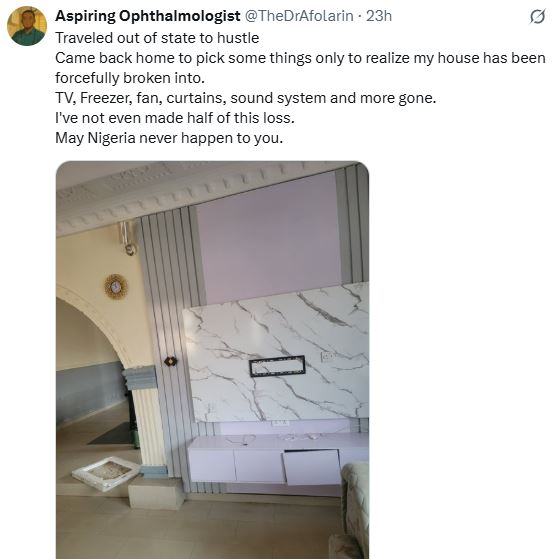The height and width of the screenshot is (559, 555).
Task: Open the 23h timestamp link
Action: pos(379,16)
